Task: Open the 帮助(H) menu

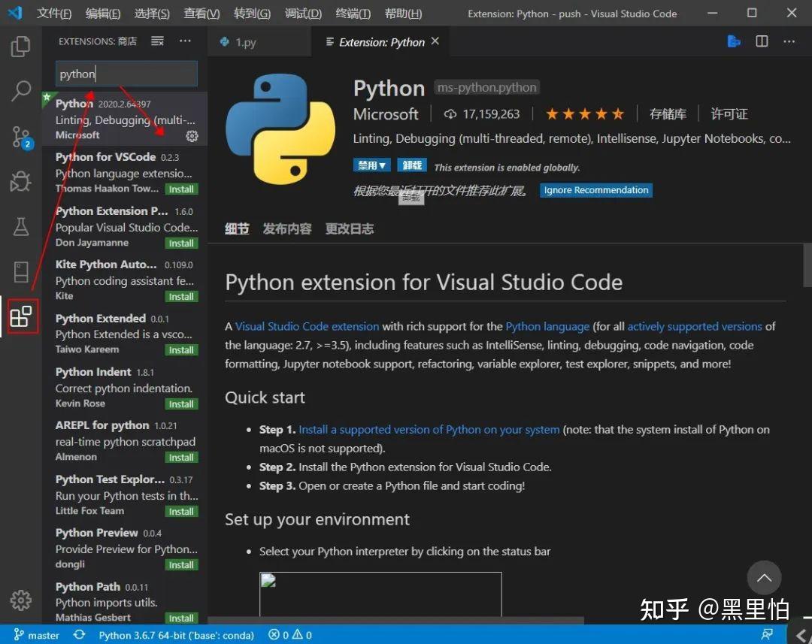Action: click(x=404, y=13)
